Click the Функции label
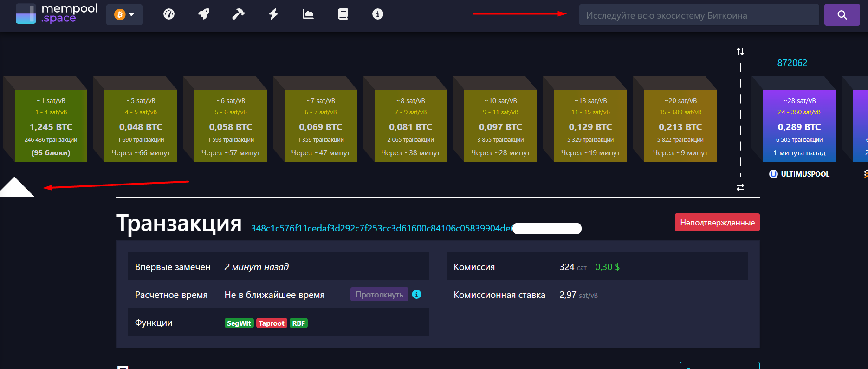868x369 pixels. [154, 323]
